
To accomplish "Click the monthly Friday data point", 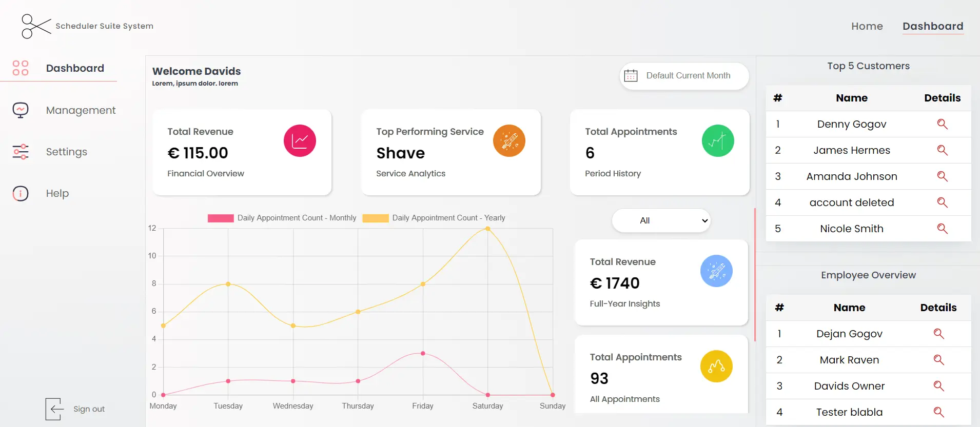I will click(423, 353).
